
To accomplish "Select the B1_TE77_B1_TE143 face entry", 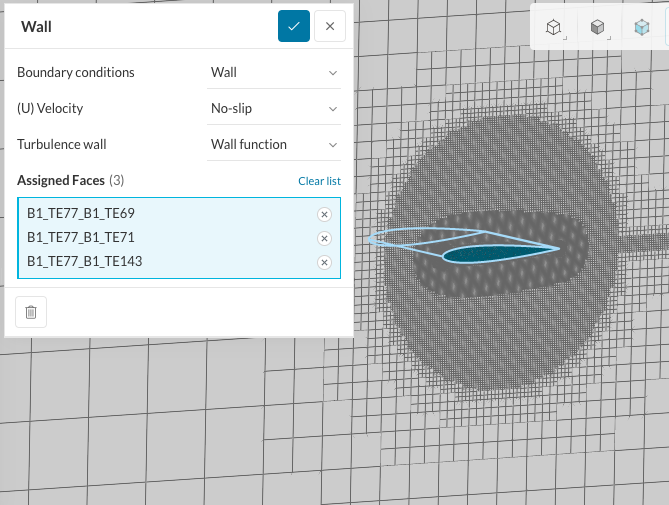I will tap(84, 262).
